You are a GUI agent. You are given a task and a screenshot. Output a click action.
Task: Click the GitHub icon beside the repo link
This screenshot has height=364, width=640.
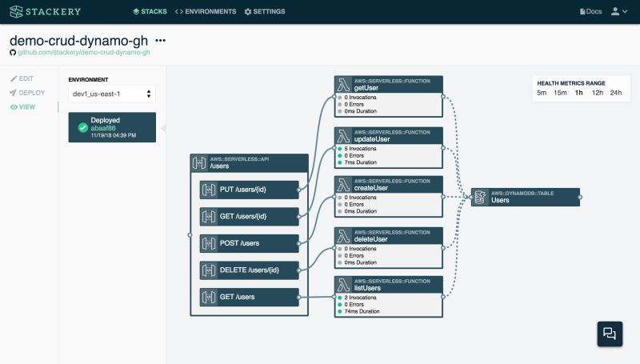[13, 52]
